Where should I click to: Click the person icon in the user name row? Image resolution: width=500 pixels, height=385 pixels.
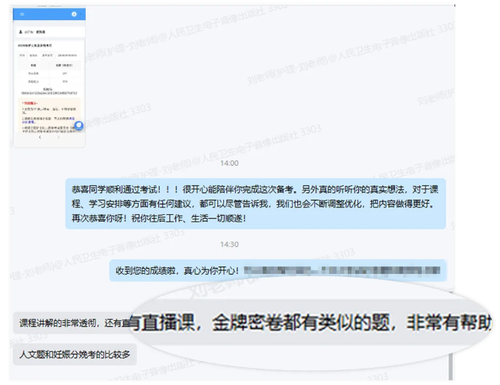point(21,32)
